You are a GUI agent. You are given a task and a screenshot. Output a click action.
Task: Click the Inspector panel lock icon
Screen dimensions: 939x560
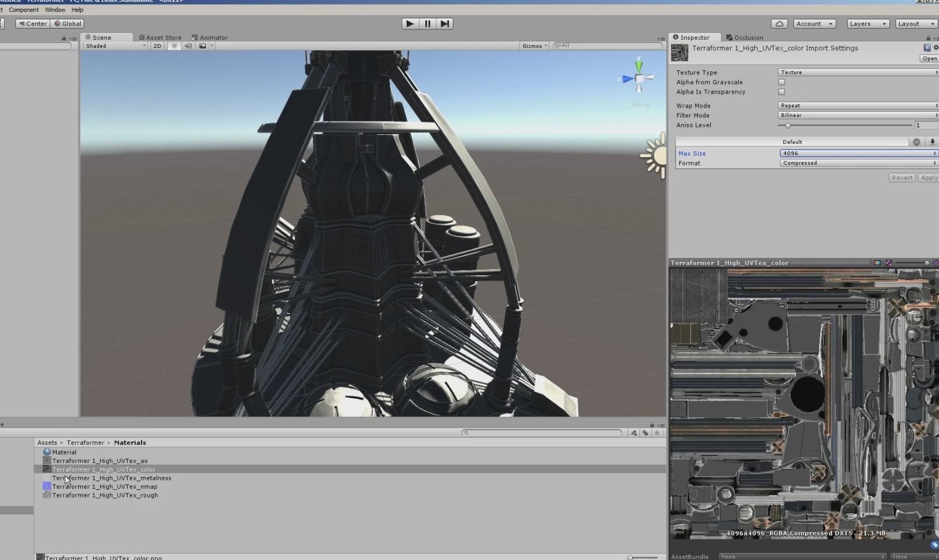coord(928,38)
